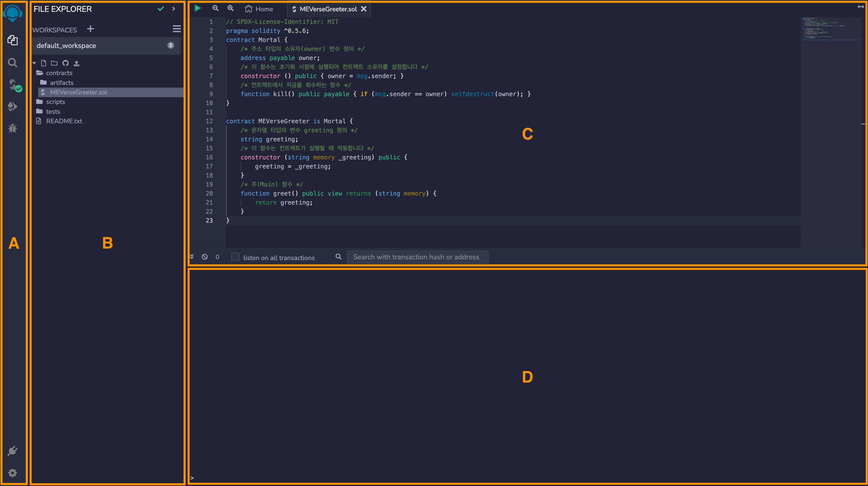The width and height of the screenshot is (868, 486).
Task: Create a new file icon in explorer
Action: [43, 63]
